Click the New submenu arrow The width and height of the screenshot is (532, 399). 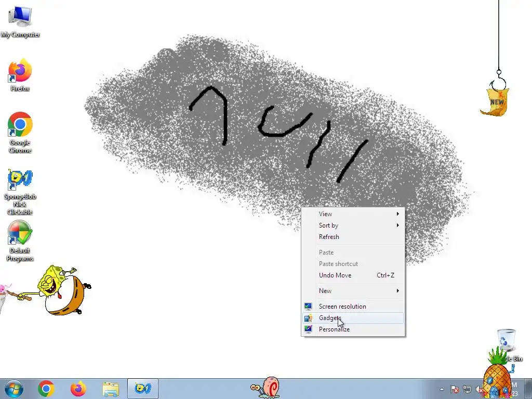(x=397, y=291)
